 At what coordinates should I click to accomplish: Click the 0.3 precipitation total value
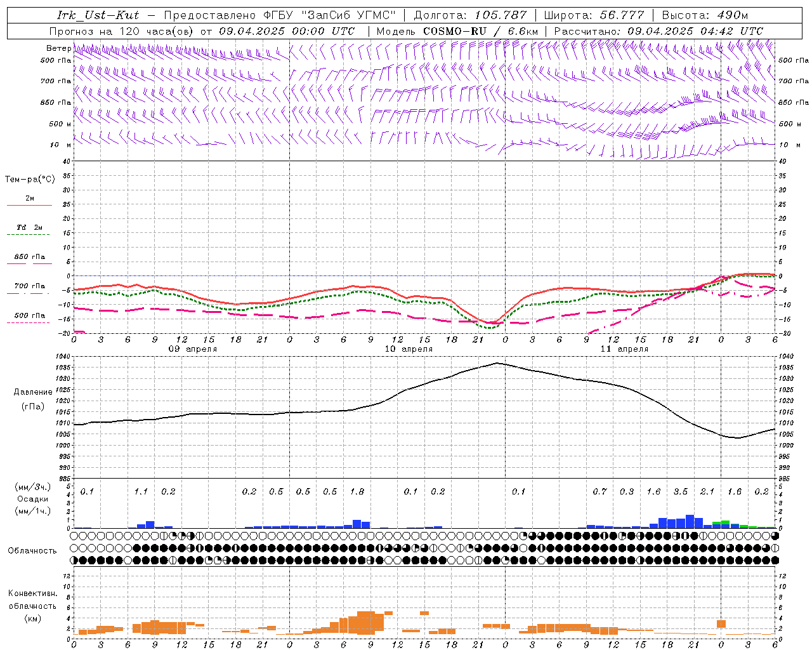(x=627, y=491)
